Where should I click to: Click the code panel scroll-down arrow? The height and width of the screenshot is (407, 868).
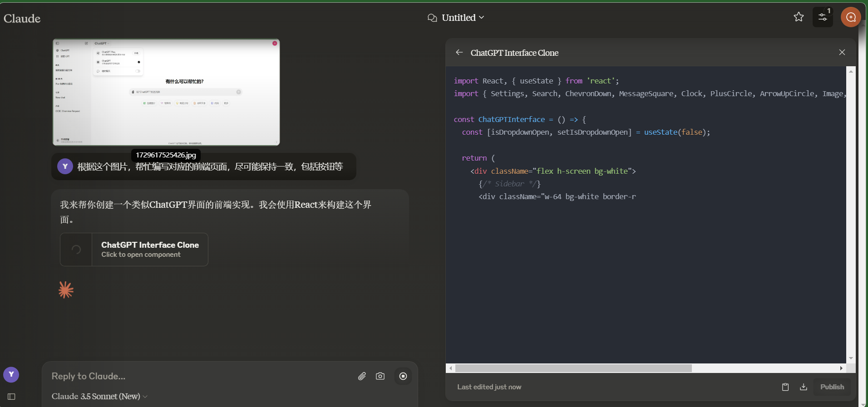pyautogui.click(x=851, y=358)
